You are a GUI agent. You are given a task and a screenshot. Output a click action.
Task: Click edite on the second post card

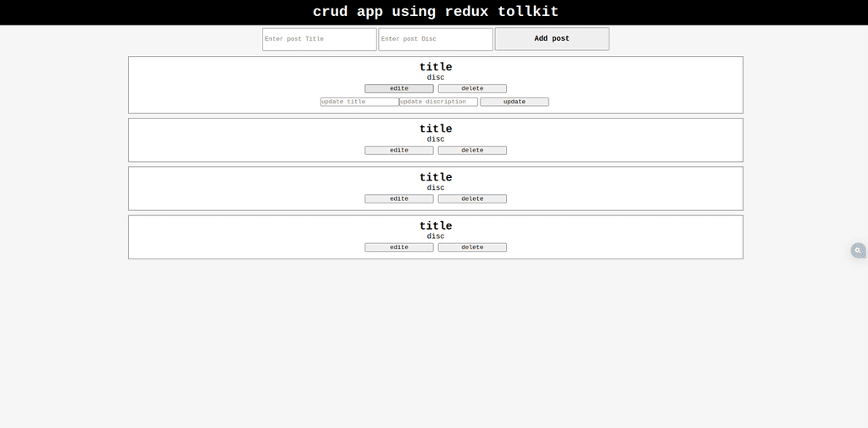(x=399, y=151)
